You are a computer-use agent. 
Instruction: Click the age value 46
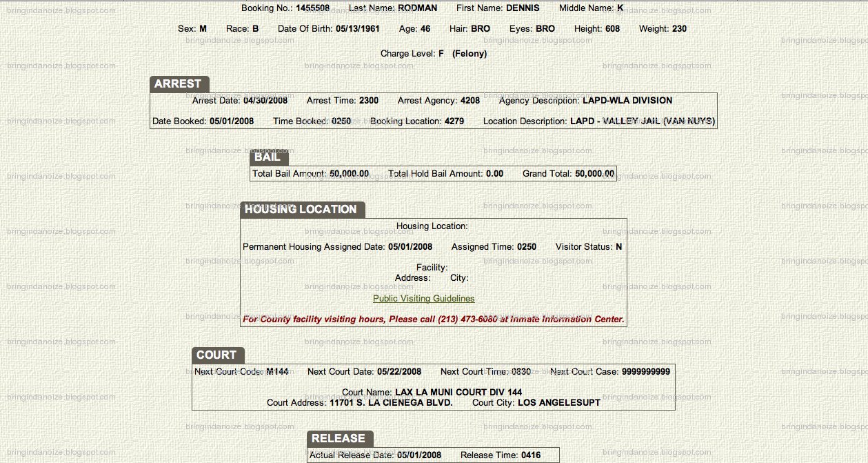point(425,29)
